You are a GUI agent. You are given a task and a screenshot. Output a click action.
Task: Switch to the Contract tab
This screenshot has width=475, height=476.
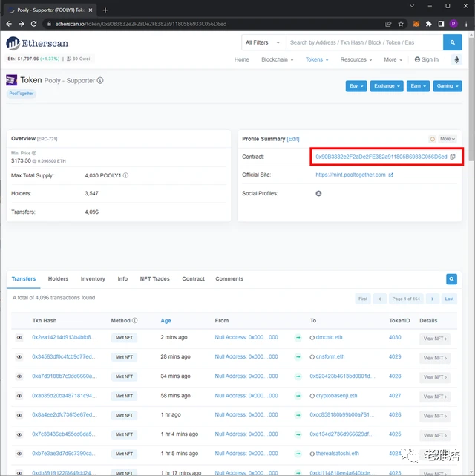(193, 278)
